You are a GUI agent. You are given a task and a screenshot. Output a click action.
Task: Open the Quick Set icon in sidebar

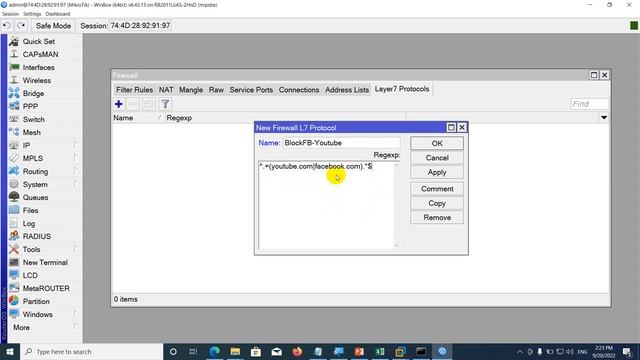point(14,41)
